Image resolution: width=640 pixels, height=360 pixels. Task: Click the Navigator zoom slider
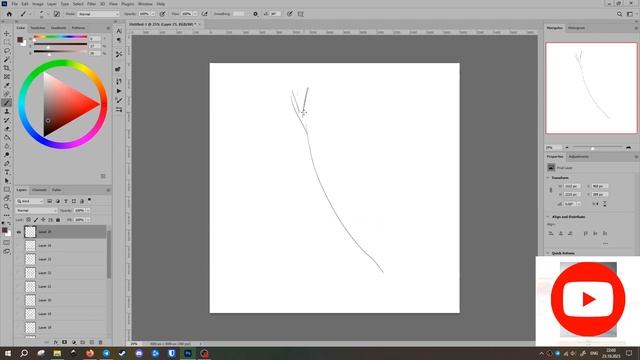[x=598, y=148]
